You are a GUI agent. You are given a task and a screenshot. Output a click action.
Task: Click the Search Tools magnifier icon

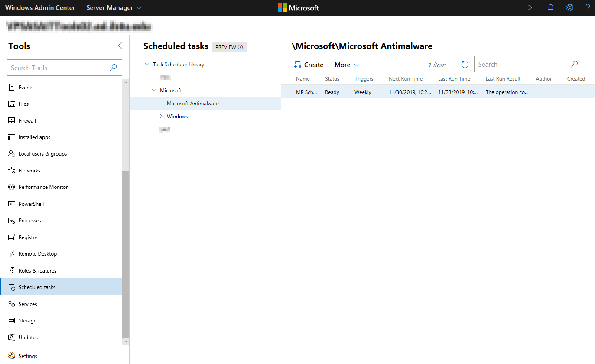pos(113,68)
